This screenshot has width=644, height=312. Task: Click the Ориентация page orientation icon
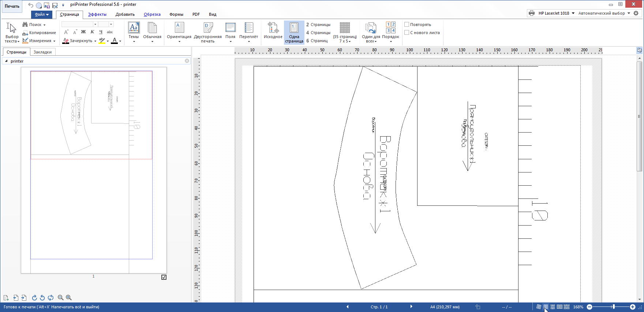(179, 28)
